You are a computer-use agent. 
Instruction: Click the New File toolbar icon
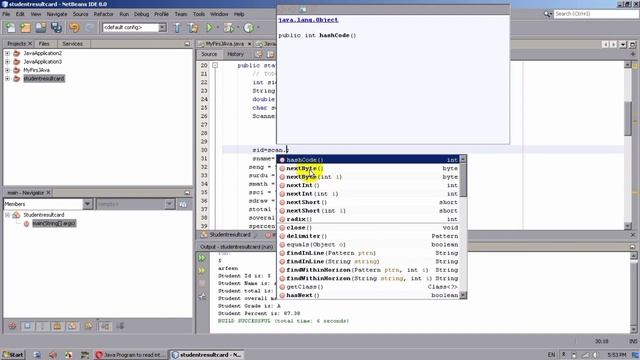(10, 27)
